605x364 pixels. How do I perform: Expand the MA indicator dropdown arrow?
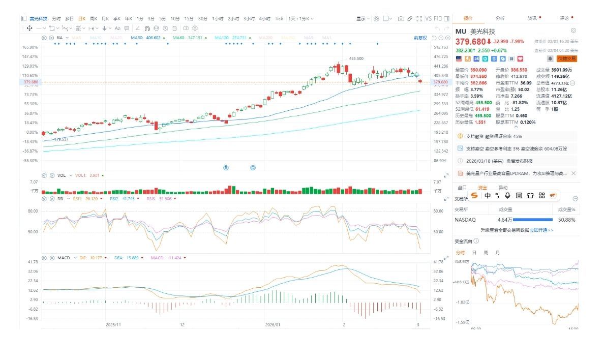click(66, 38)
